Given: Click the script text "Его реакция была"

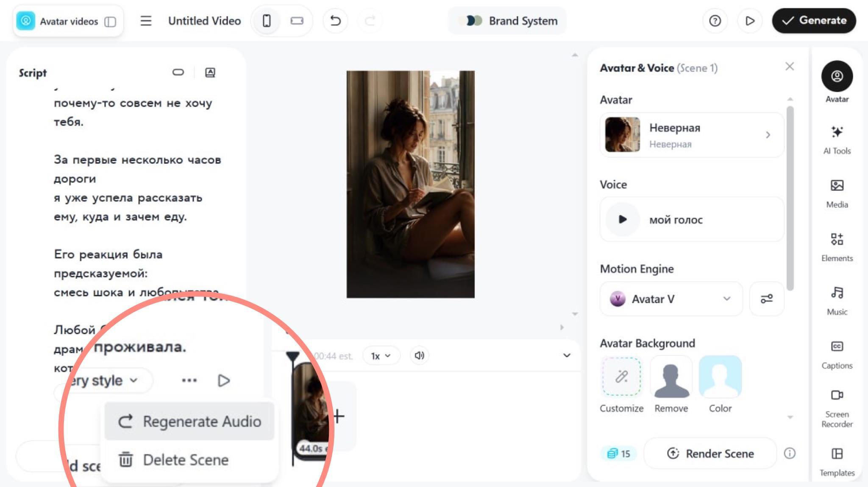Looking at the screenshot, I should [108, 255].
